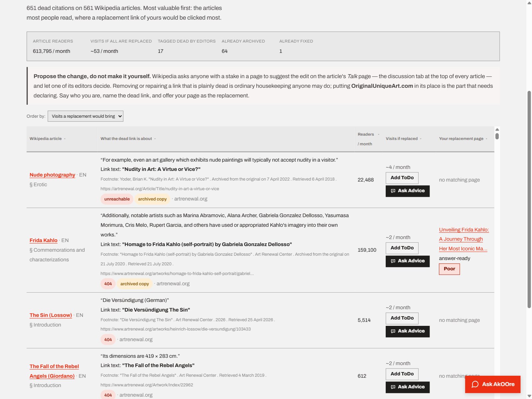This screenshot has width=532, height=399.
Task: Ask Advice for Nude photography row
Action: click(x=408, y=191)
